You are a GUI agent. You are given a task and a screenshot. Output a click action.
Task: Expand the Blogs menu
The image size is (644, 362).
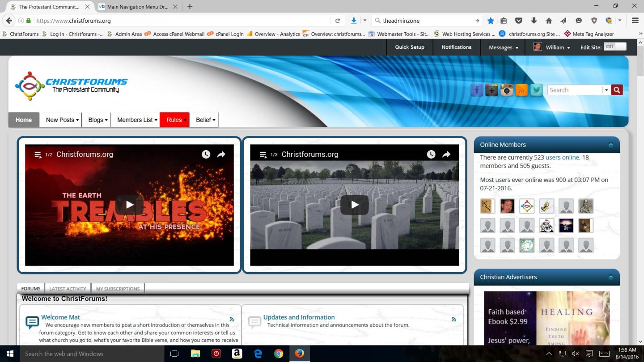pyautogui.click(x=98, y=120)
